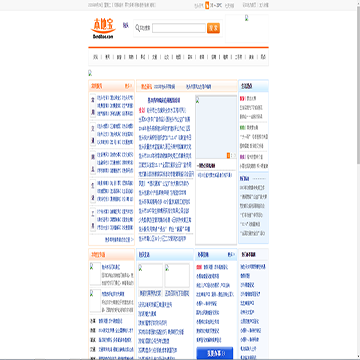Open the right thumbnail in the lower-middle blue panel
This screenshot has height=360, width=360.
tap(177, 275)
